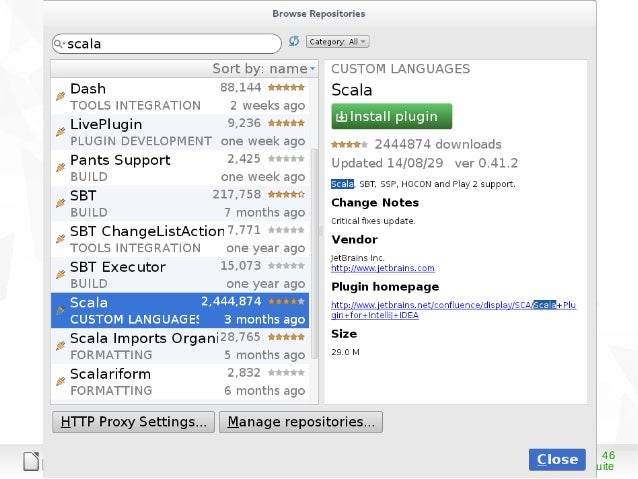Select the Scala Imports Organizer row
Image resolution: width=638 pixels, height=479 pixels.
pos(180,346)
